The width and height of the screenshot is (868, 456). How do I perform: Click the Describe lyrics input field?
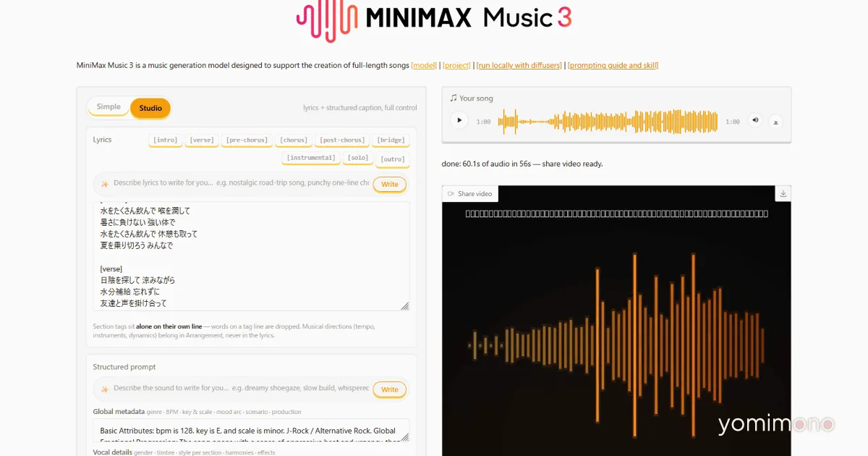point(240,184)
